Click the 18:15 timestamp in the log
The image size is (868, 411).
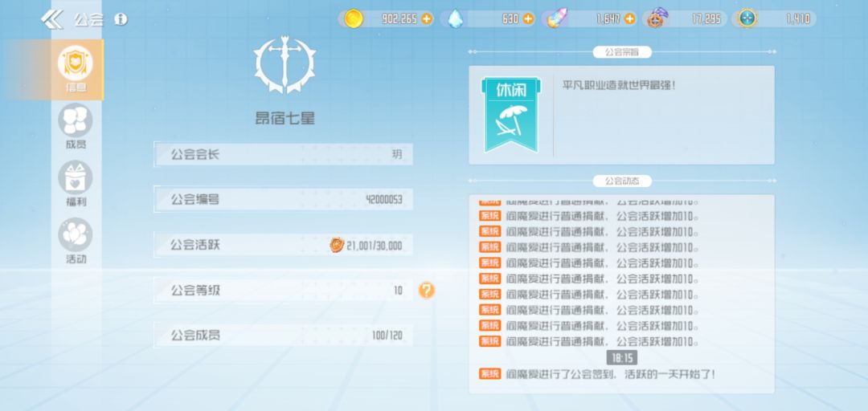click(622, 358)
